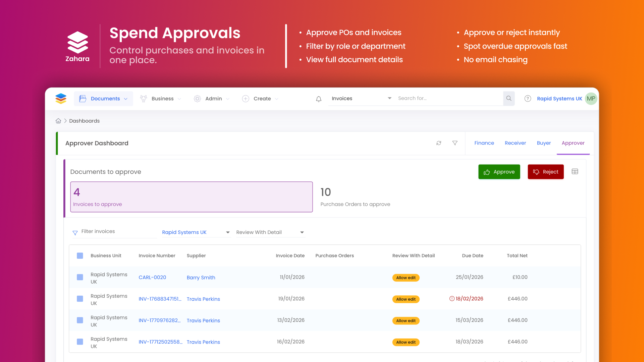Switch to the Buyer tab

click(544, 143)
